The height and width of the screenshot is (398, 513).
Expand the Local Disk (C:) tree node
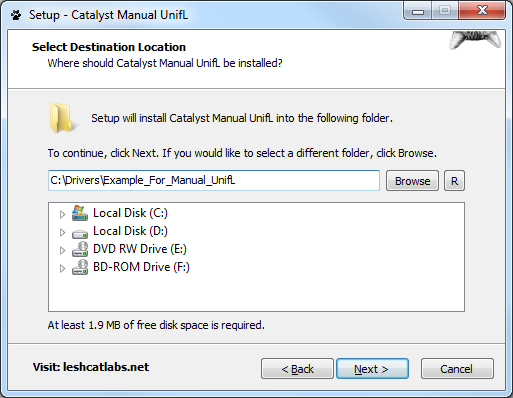[x=62, y=214]
